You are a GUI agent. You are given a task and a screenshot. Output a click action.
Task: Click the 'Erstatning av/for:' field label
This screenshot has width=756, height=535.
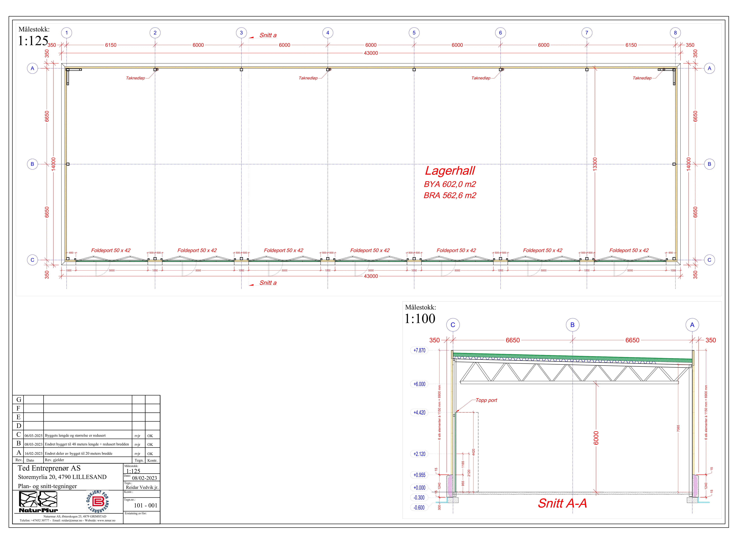click(135, 513)
